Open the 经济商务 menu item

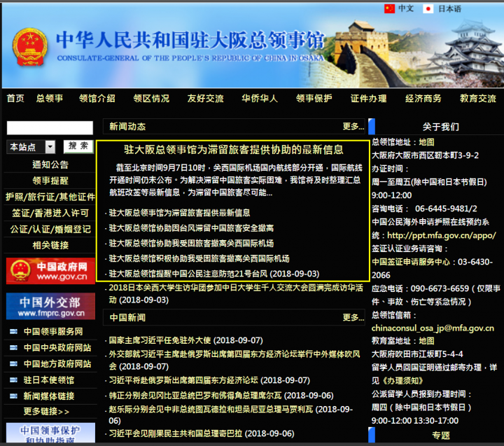coord(423,99)
